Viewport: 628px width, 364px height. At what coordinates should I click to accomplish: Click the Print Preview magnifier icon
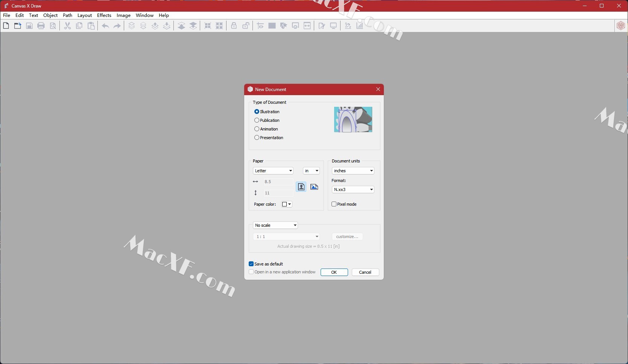click(x=53, y=26)
